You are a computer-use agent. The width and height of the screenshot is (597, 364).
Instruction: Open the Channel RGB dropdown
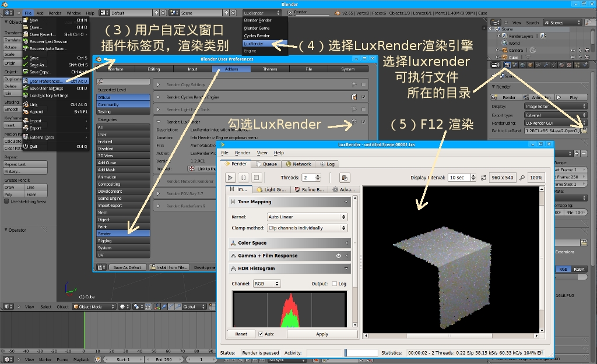click(267, 284)
